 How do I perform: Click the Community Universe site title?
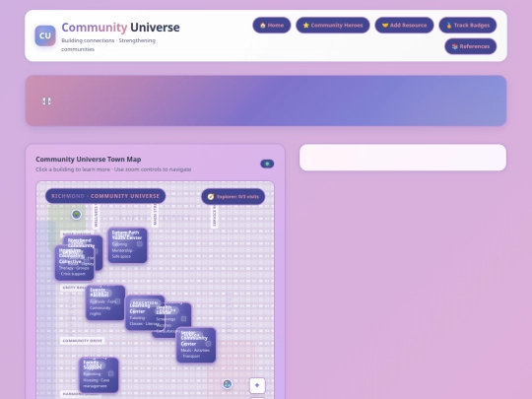click(x=120, y=28)
